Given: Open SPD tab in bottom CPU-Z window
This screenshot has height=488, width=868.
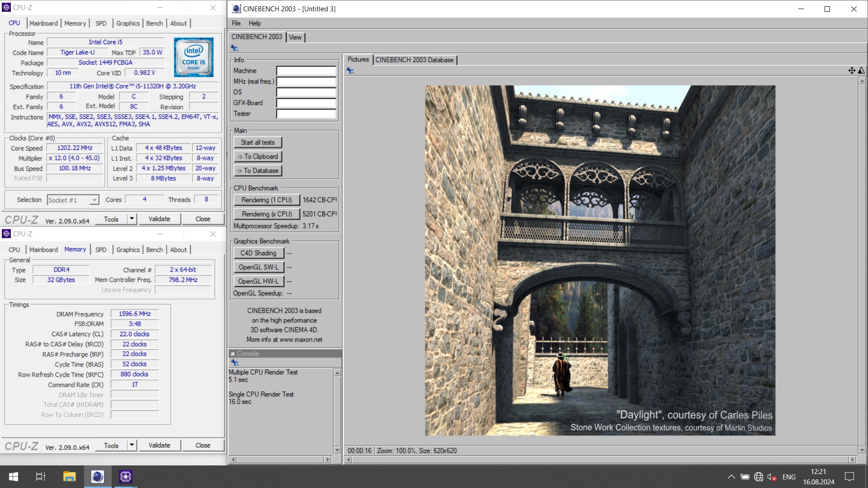Looking at the screenshot, I should [x=101, y=249].
